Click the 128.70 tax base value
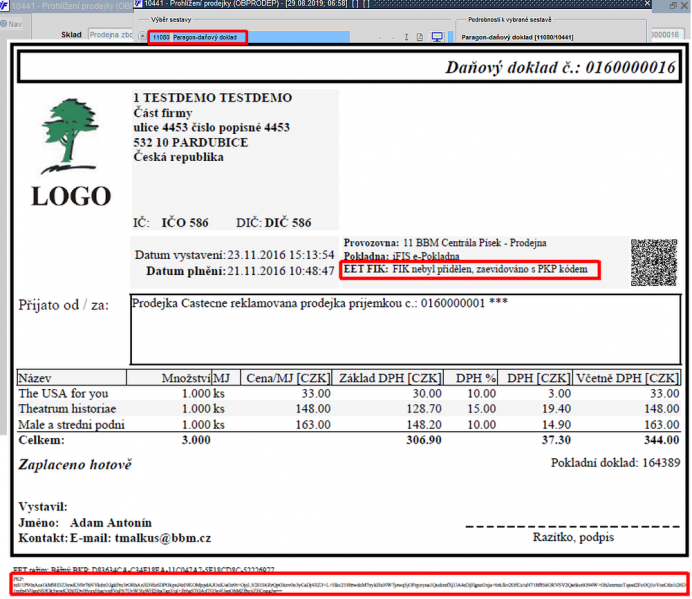Viewport: 692px width, 599px height. [x=424, y=409]
